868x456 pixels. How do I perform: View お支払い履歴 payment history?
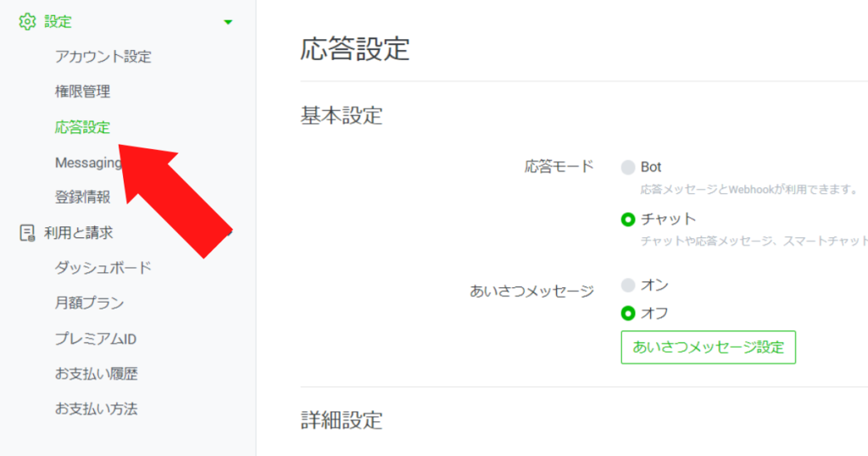pyautogui.click(x=97, y=374)
